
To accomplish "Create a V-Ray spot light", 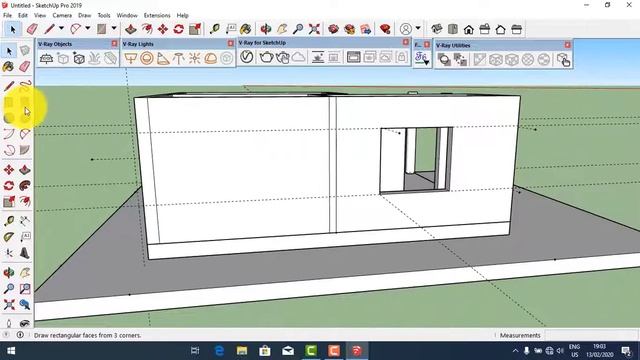I will tap(163, 58).
